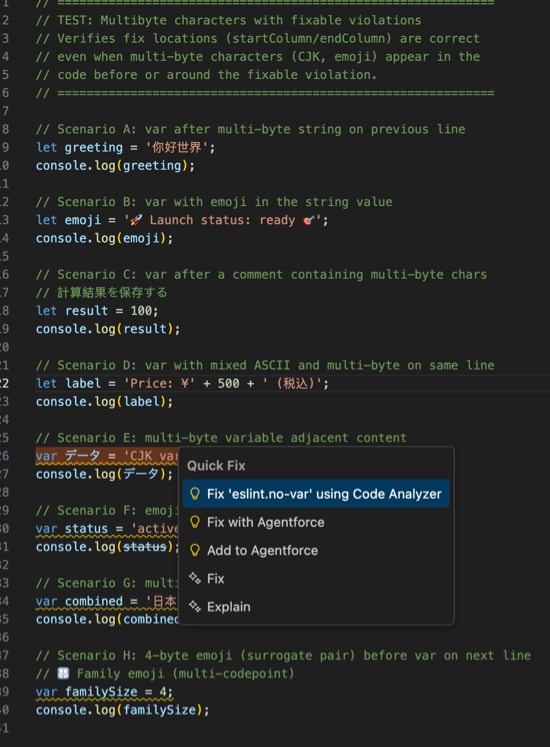This screenshot has width=550, height=747.
Task: Click line number 22 in the gutter
Action: (4, 383)
